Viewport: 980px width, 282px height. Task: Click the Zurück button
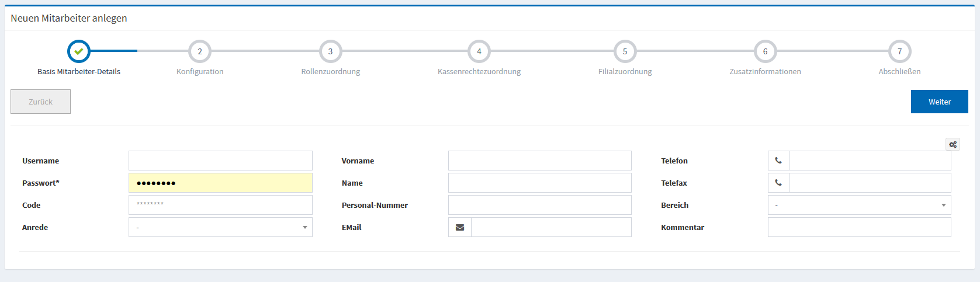pos(40,102)
